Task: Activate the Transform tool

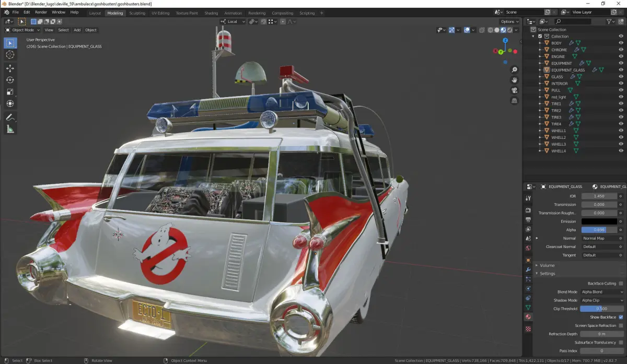Action: 10,103
